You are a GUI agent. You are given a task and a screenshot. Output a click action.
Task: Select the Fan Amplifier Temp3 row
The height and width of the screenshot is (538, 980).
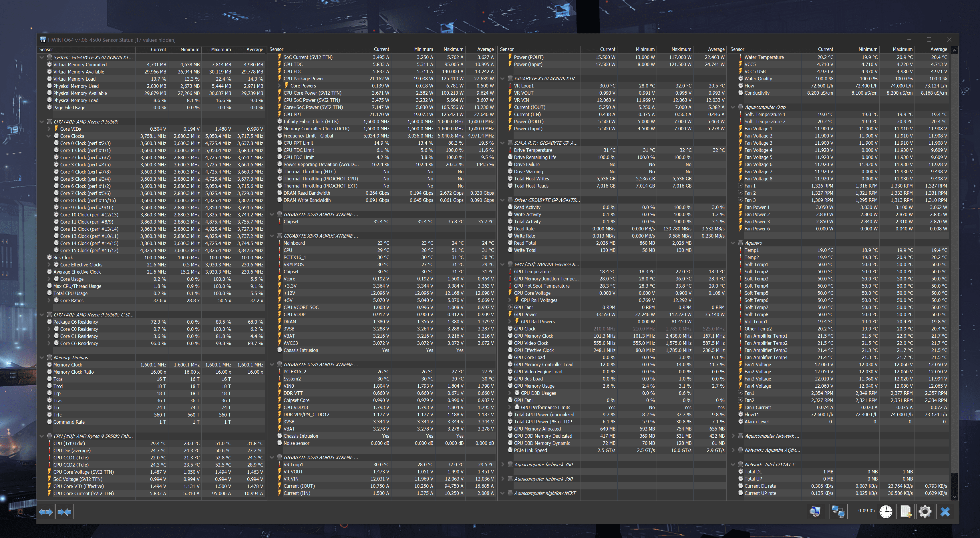pos(839,350)
